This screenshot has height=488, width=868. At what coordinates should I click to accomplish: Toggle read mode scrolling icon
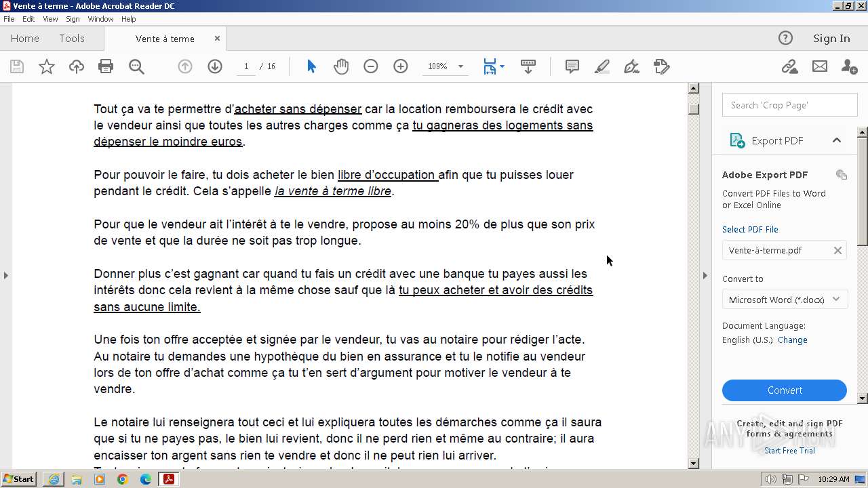[x=528, y=66]
